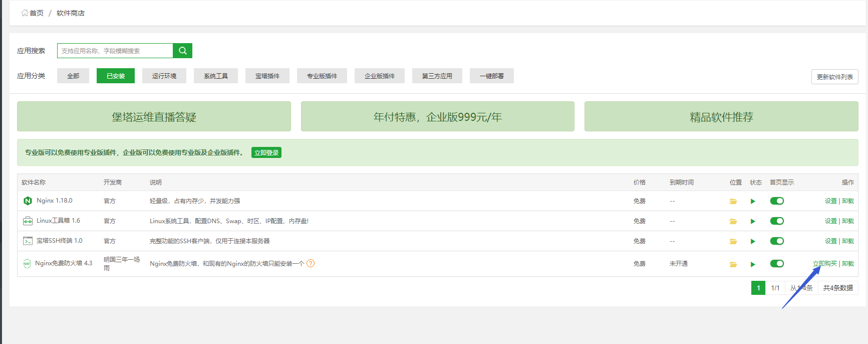Click the 首页 breadcrumb link

click(37, 13)
